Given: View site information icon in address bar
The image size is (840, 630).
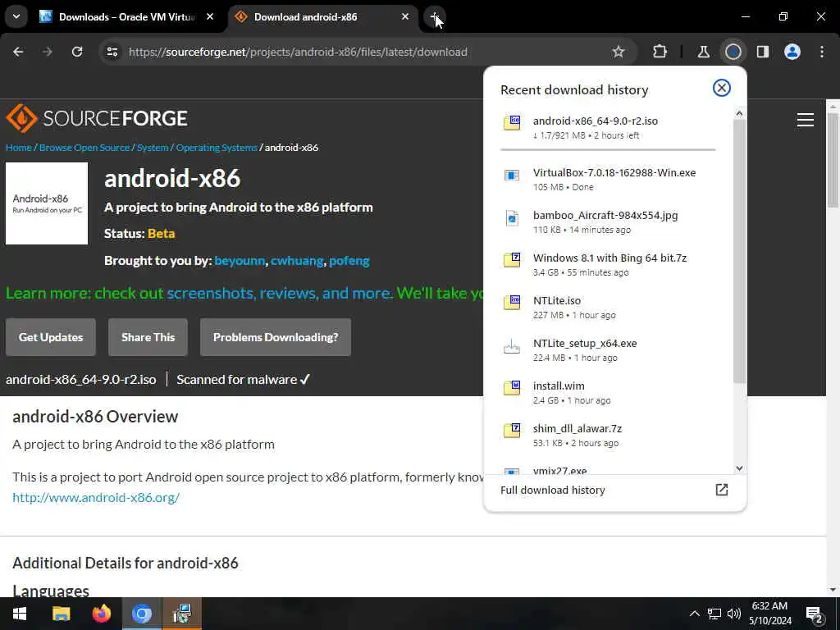Looking at the screenshot, I should 112,52.
